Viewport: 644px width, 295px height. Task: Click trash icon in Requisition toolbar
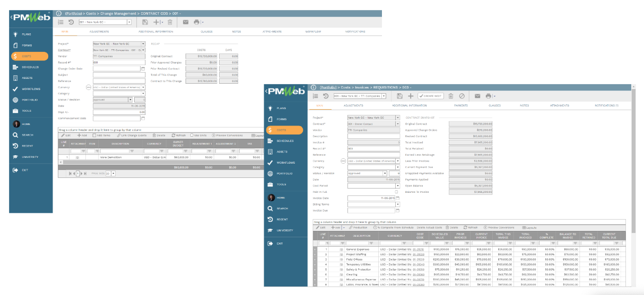tap(450, 96)
